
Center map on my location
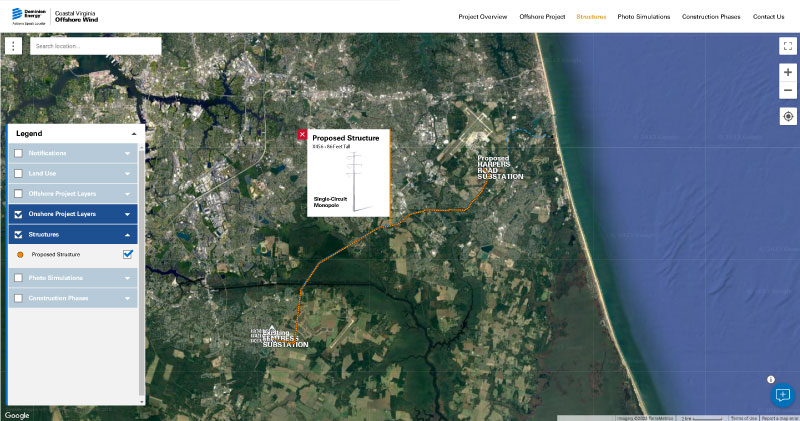[788, 116]
